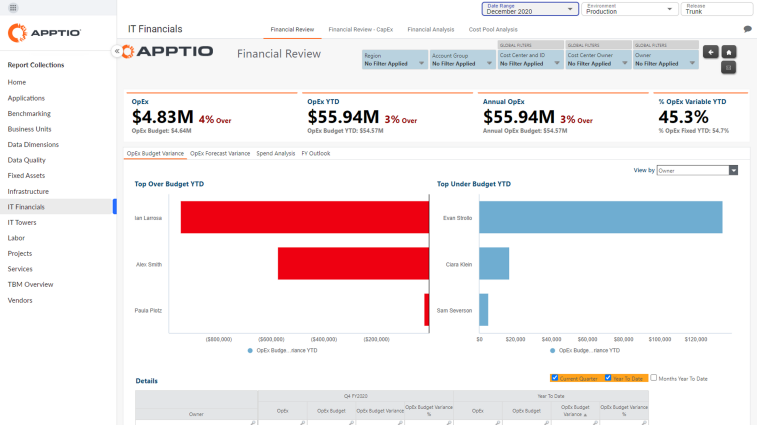Viewport: 757px width, 425px height.
Task: Open the View by Owner dropdown
Action: (697, 170)
